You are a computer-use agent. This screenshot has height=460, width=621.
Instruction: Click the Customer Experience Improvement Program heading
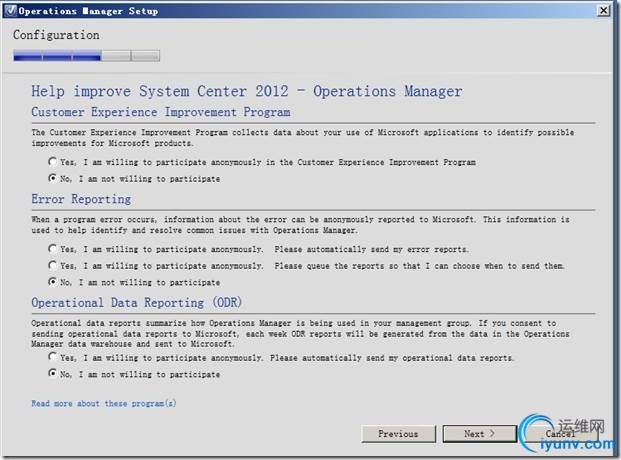pos(161,112)
